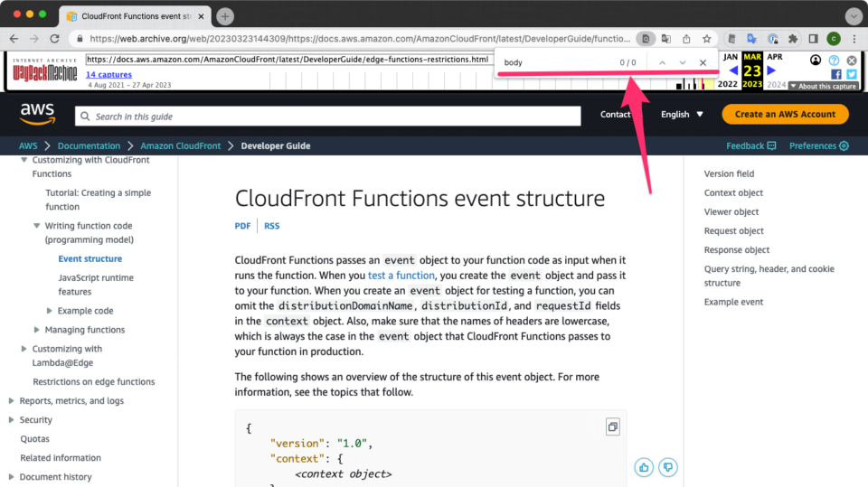The width and height of the screenshot is (868, 487).
Task: Open Wayback user account icon
Action: tap(816, 60)
